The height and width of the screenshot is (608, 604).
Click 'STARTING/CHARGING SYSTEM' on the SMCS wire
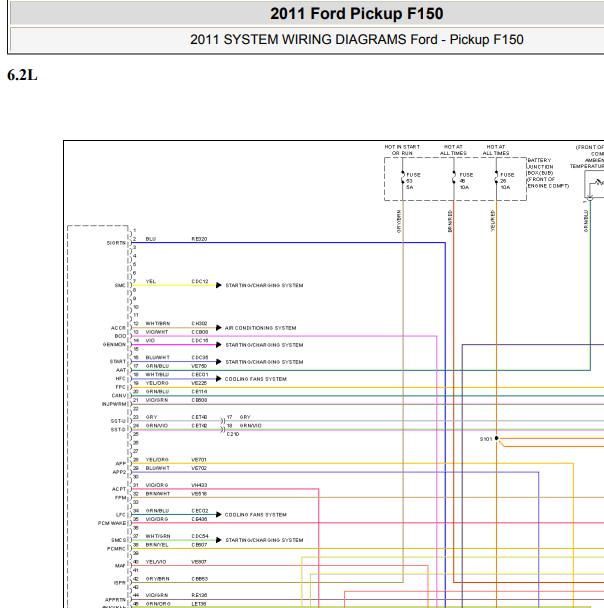(264, 540)
